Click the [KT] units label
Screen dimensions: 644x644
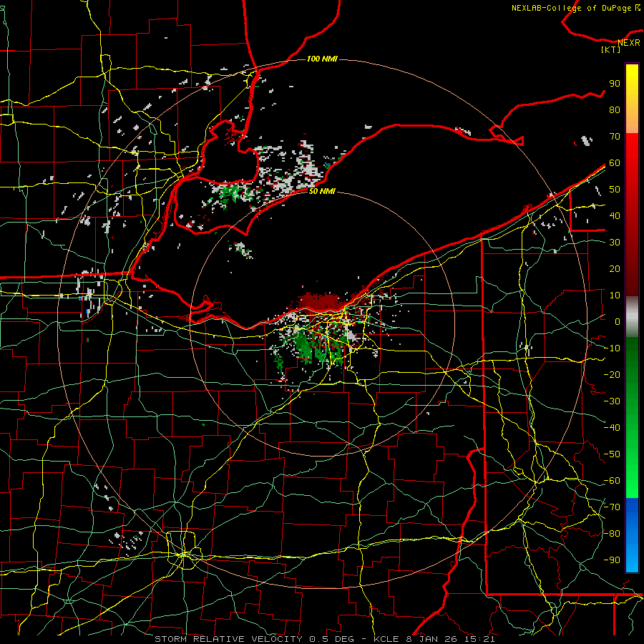[610, 49]
